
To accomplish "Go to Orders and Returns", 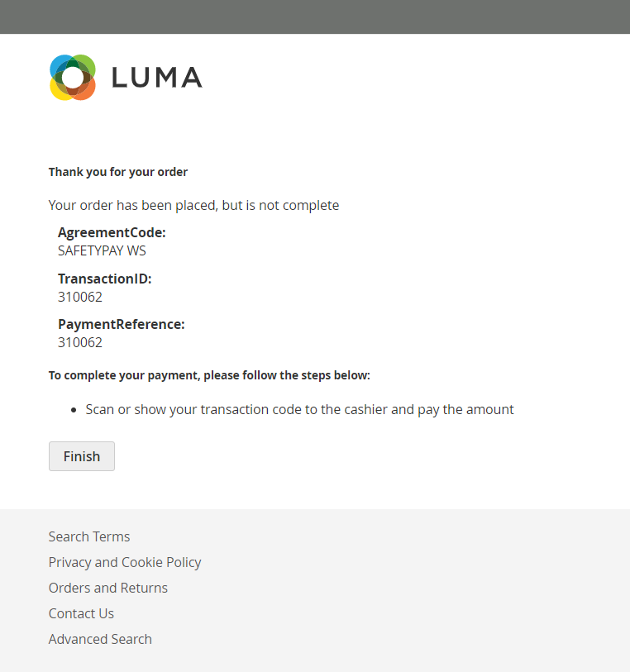I will point(108,588).
